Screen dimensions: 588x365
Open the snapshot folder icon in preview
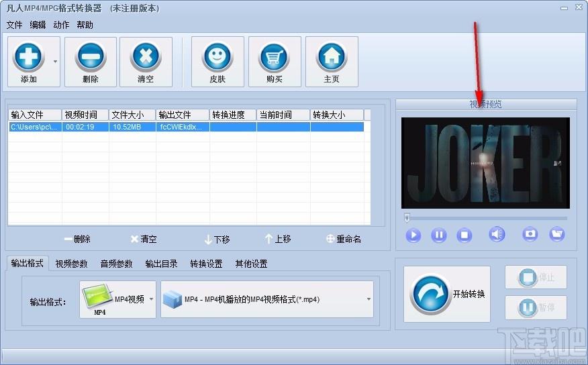pos(557,234)
